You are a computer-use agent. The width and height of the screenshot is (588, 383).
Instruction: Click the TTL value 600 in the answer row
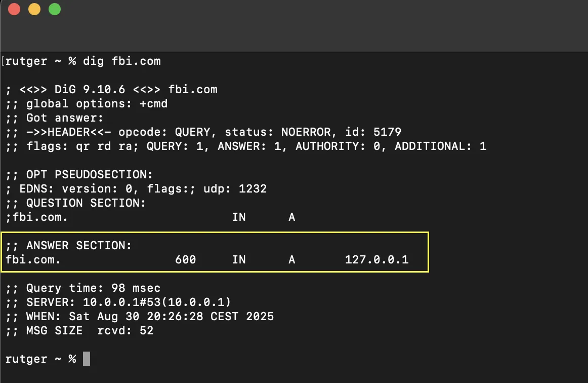pos(186,260)
